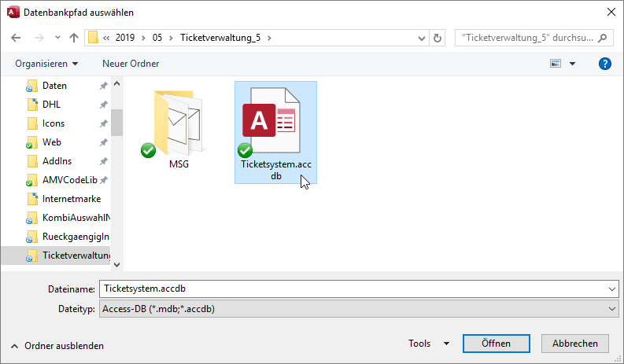This screenshot has height=364, width=624.
Task: Go back to previous folder
Action: (x=16, y=38)
